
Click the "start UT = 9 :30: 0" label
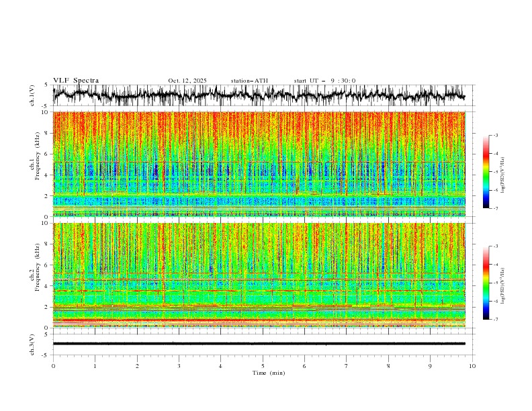point(324,81)
